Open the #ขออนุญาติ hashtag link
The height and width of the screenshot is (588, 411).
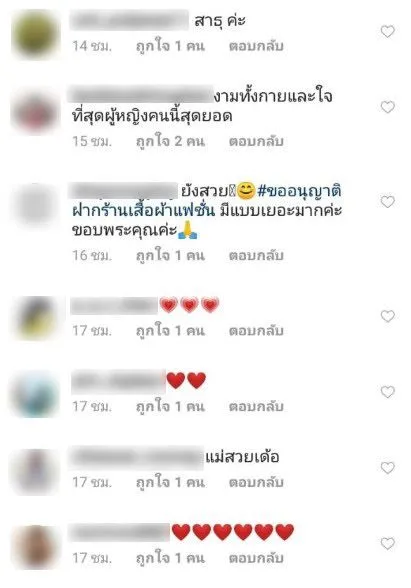tap(299, 191)
